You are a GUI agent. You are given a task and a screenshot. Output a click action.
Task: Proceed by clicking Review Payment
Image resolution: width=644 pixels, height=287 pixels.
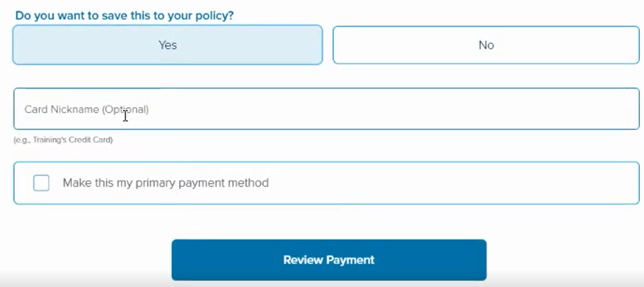(329, 260)
